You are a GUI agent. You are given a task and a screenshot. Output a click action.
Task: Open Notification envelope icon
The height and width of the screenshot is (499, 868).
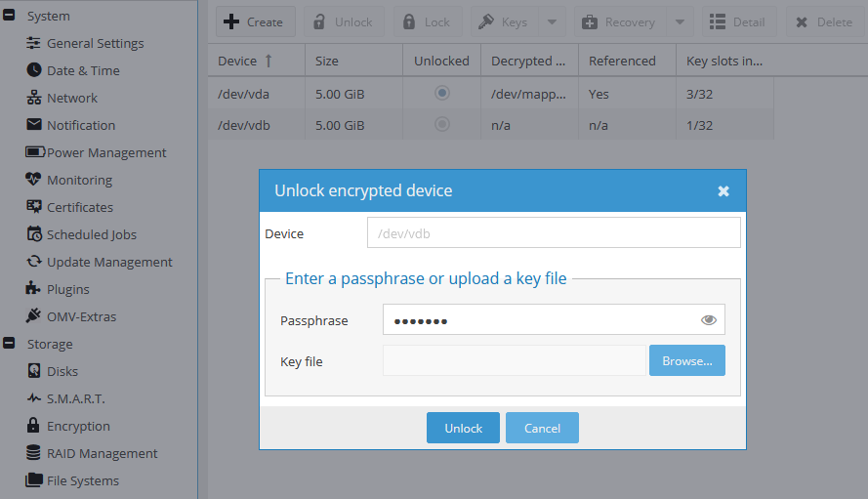[34, 125]
